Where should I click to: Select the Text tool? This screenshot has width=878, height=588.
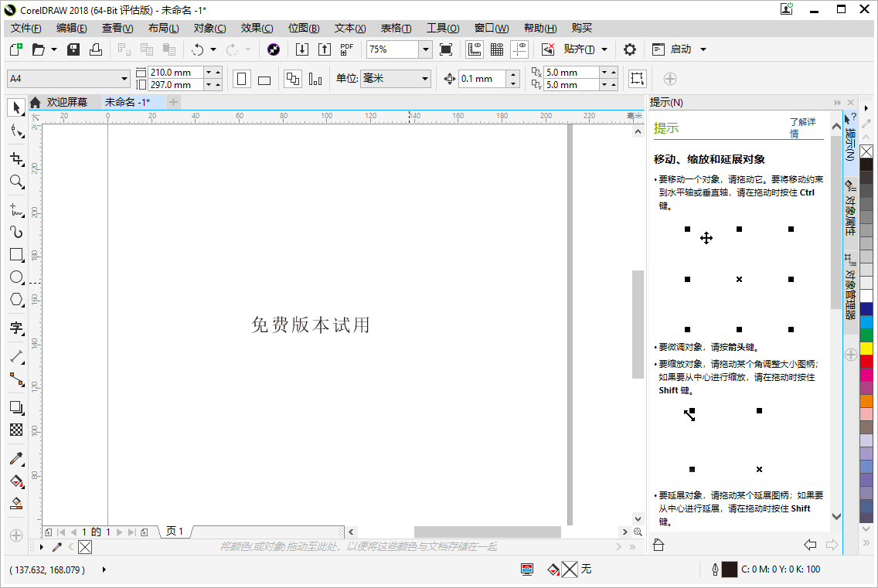16,328
